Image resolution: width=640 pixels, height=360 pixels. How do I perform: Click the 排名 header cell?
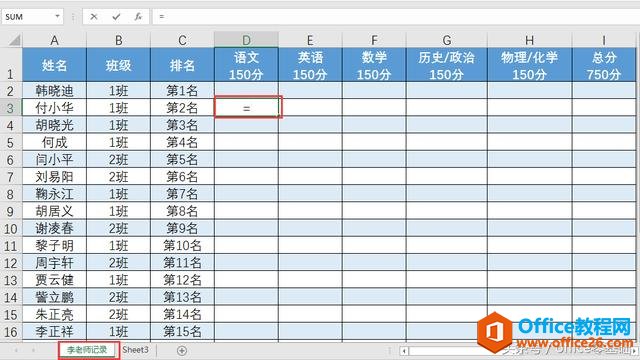[x=182, y=65]
